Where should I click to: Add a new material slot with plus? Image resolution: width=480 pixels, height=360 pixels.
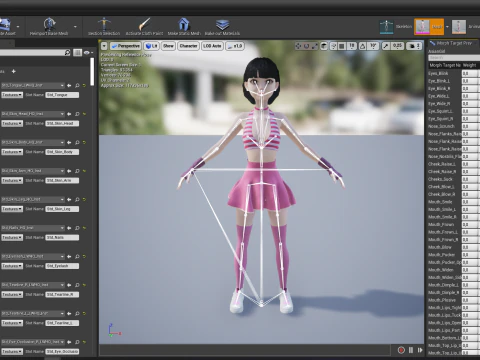(14, 71)
